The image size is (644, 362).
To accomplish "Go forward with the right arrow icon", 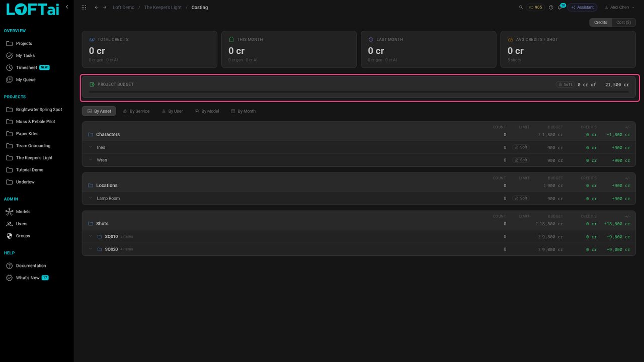I will coord(105,8).
